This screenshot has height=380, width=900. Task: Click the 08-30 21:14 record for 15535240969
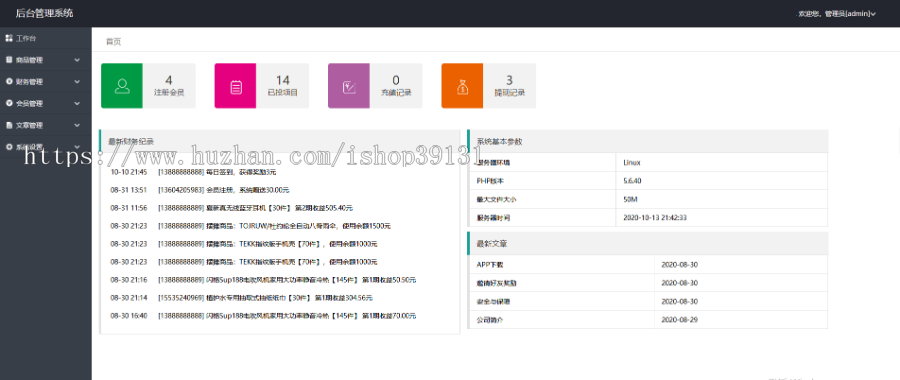[241, 298]
